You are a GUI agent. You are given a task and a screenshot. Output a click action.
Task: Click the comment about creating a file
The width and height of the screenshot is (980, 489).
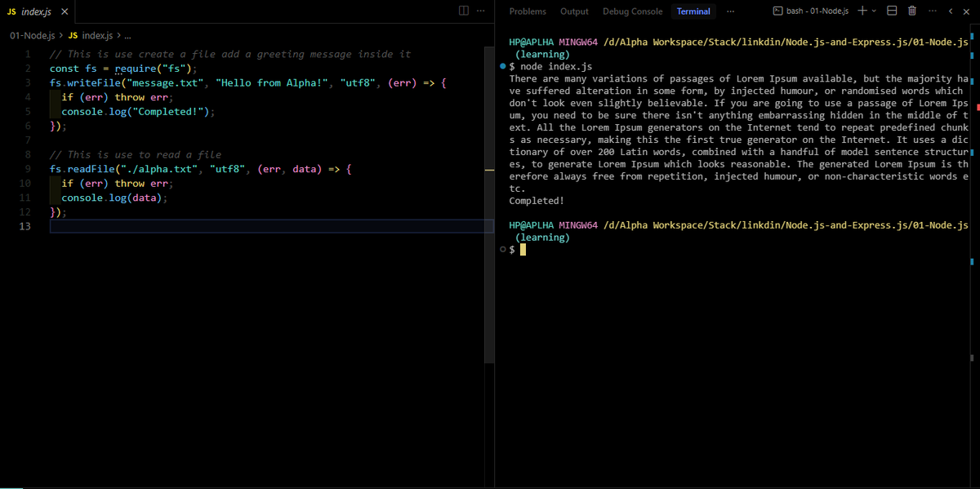coord(230,55)
